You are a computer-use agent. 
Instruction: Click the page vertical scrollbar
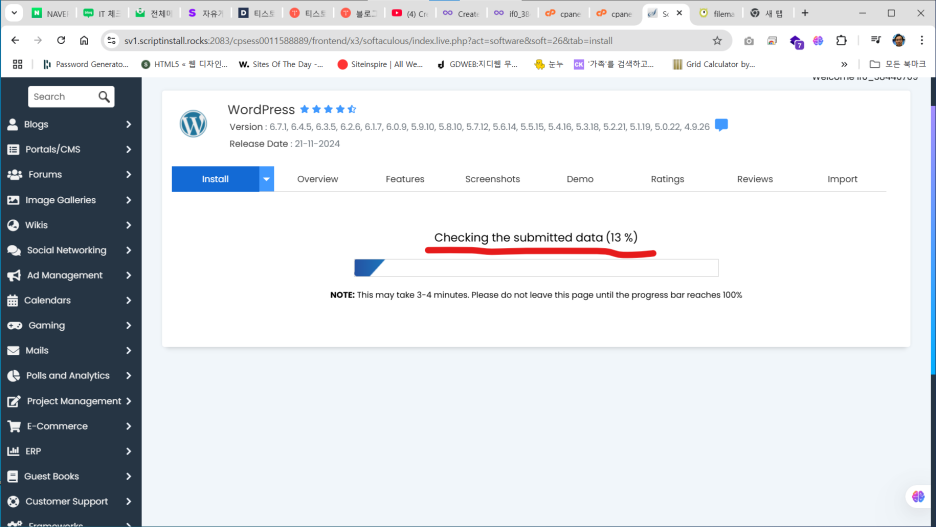932,239
